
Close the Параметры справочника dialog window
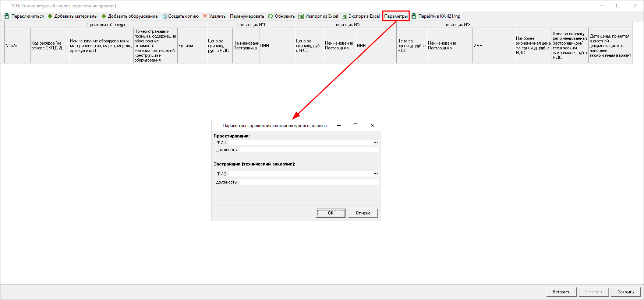372,125
